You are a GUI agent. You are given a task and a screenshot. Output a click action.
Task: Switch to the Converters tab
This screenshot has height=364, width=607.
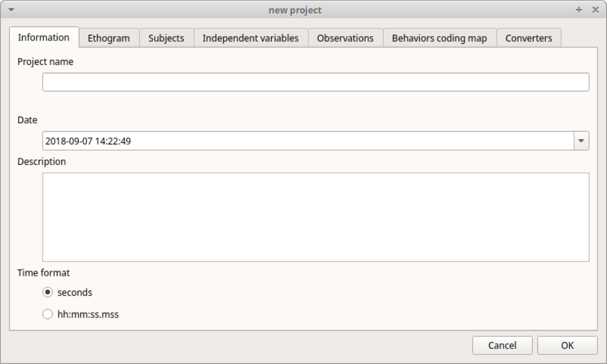pyautogui.click(x=529, y=38)
